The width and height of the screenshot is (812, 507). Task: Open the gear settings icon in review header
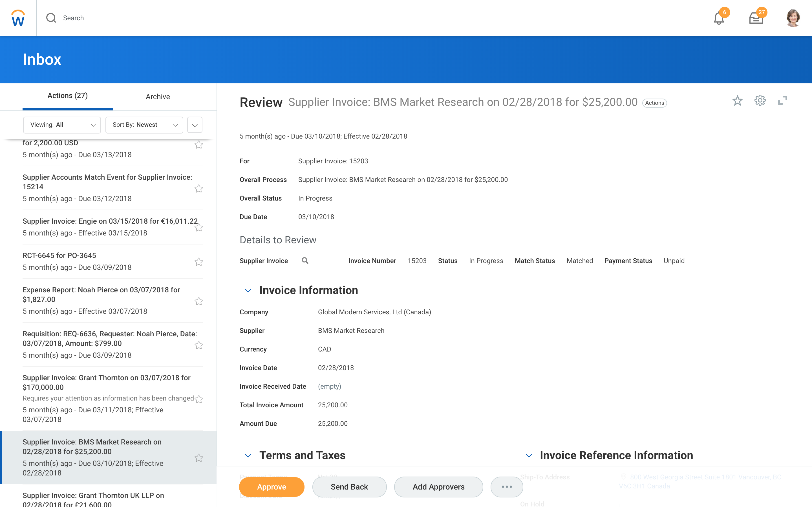pyautogui.click(x=760, y=101)
